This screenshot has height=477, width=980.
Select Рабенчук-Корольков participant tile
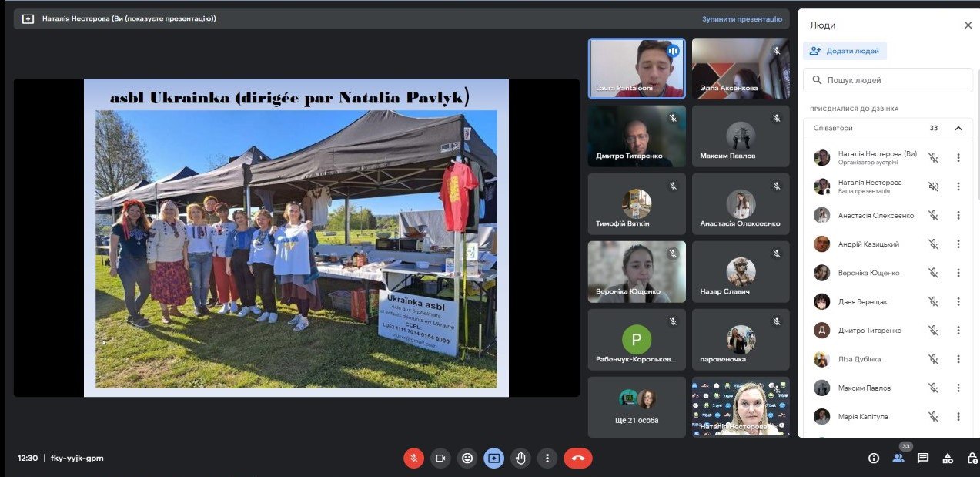637,340
